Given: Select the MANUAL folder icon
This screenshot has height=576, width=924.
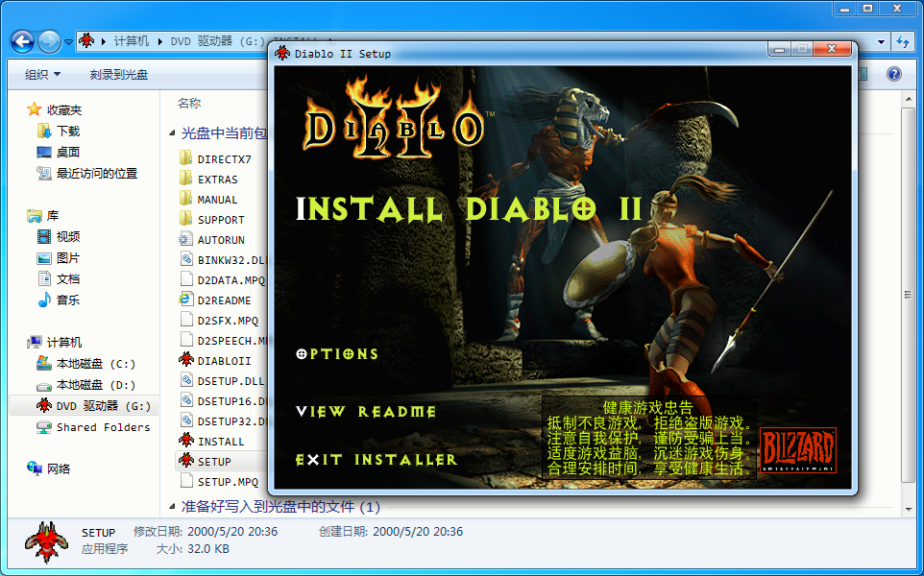Looking at the screenshot, I should (x=185, y=199).
